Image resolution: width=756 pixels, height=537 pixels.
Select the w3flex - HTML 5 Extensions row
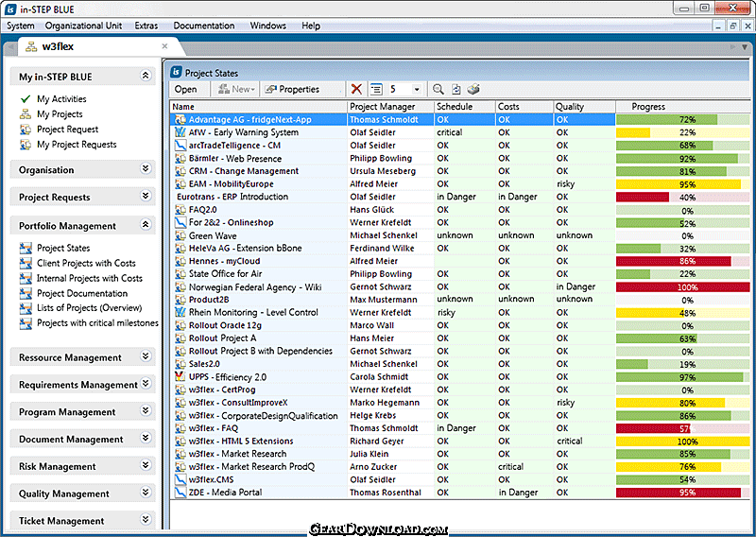click(x=460, y=441)
